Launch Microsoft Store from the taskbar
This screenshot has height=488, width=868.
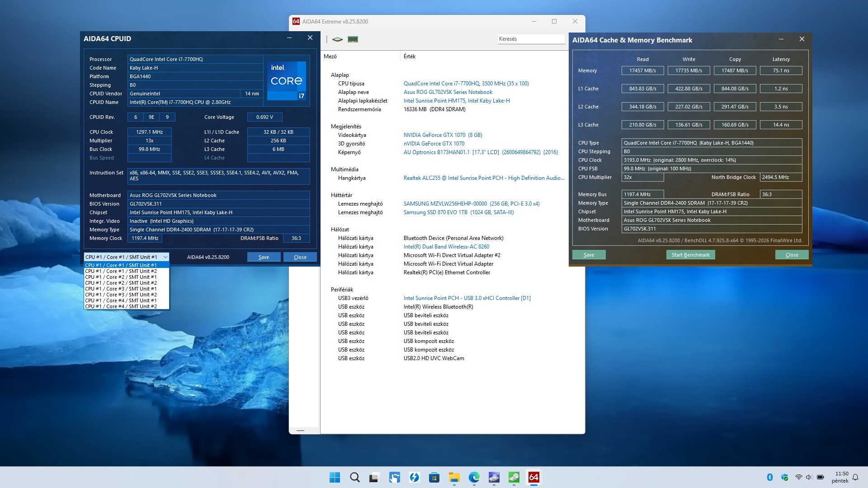tap(434, 477)
